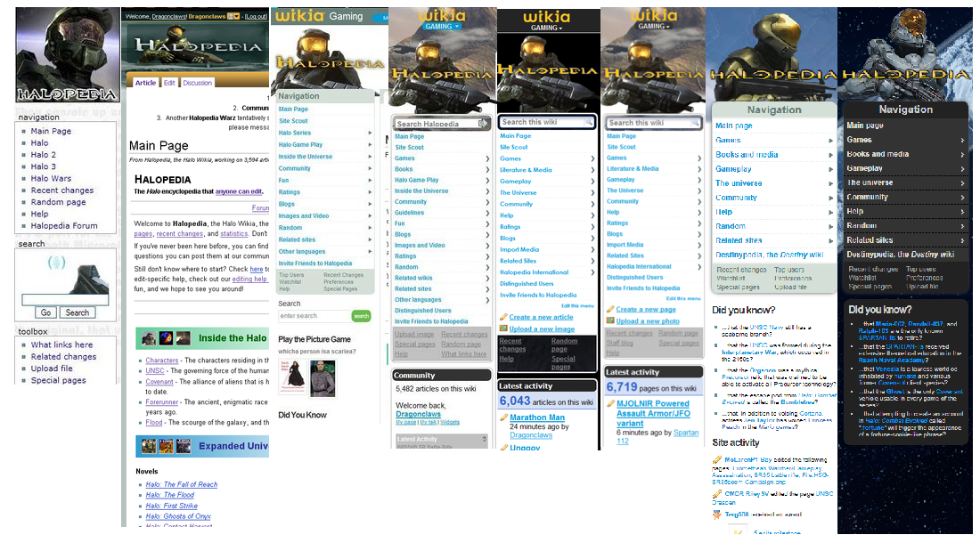Click picture icon beside Upload a new image
The image size is (980, 543).
click(503, 328)
